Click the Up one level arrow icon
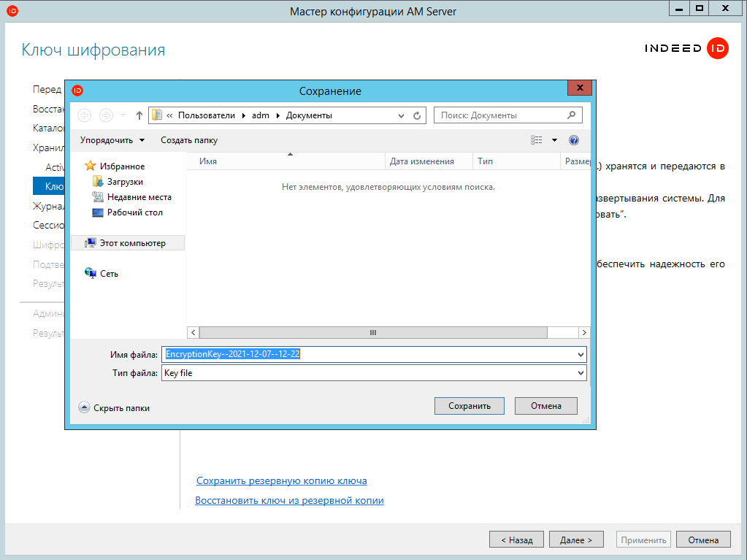Screen dimensions: 747x560 coord(139,115)
